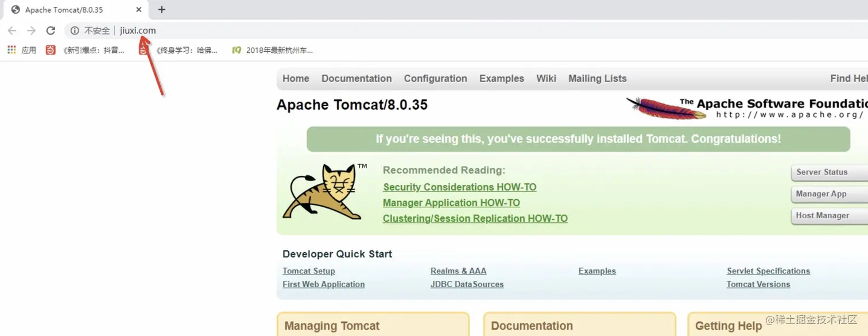Open the Configuration nav item
The width and height of the screenshot is (868, 336).
tap(435, 79)
